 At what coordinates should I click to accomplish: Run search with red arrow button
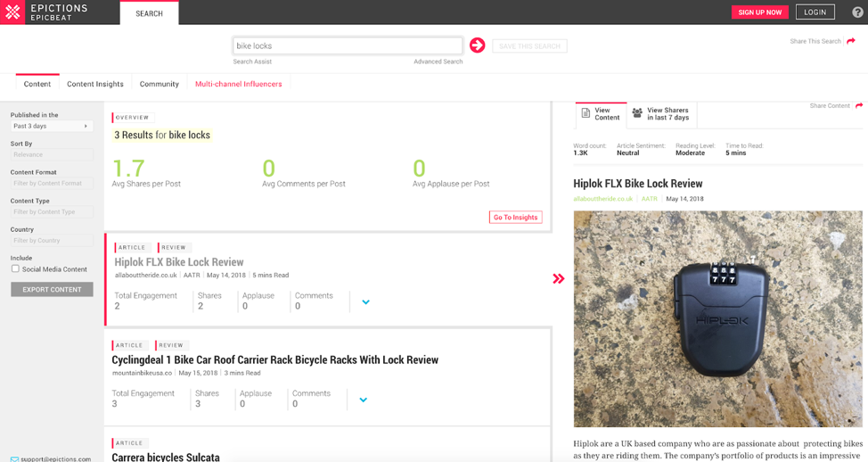[x=477, y=45]
